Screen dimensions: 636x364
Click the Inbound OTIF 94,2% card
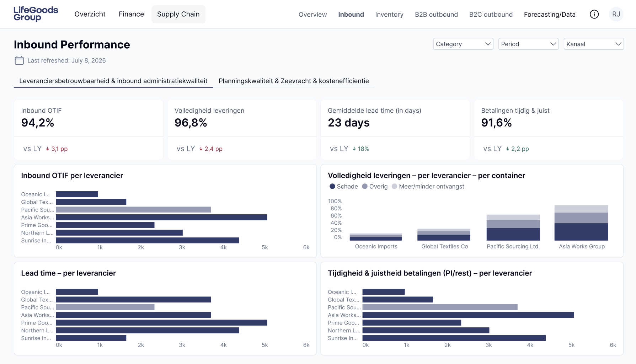89,130
